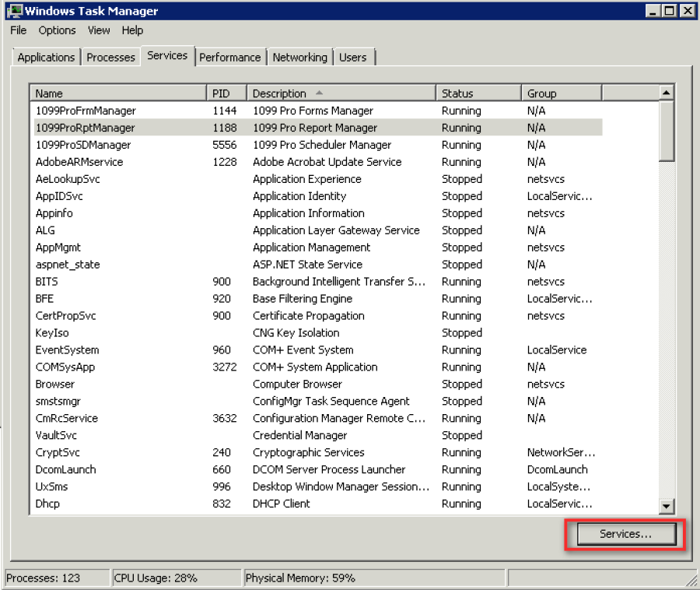700x590 pixels.
Task: Toggle sort on the Description column header
Action: click(x=341, y=93)
